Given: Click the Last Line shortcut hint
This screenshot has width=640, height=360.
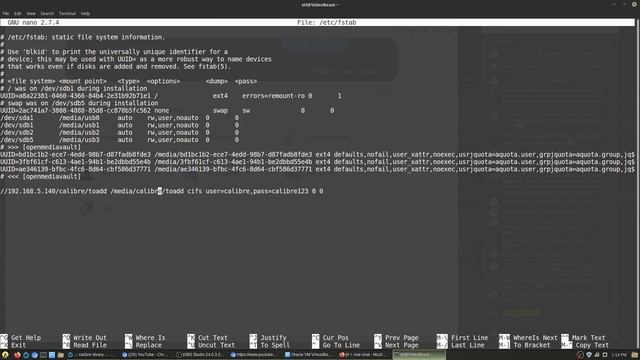Looking at the screenshot, I should [460, 345].
